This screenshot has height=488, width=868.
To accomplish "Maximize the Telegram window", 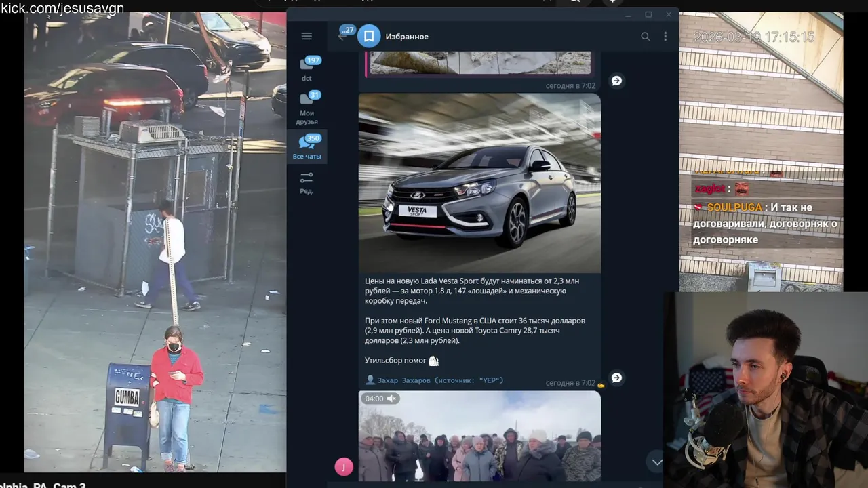I will [x=648, y=14].
